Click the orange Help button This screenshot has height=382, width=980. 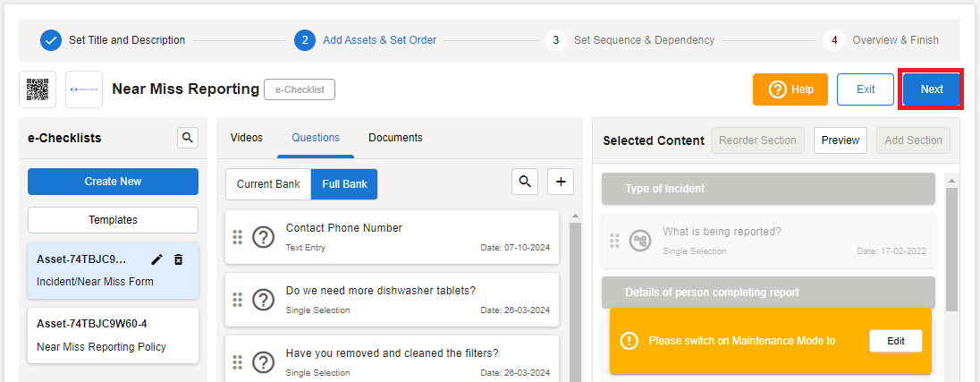(x=790, y=89)
